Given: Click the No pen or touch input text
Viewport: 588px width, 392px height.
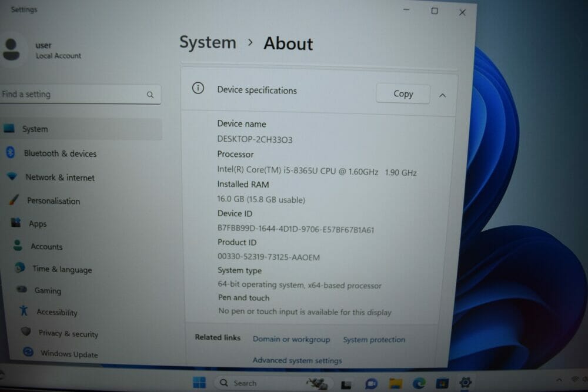Looking at the screenshot, I should click(x=305, y=311).
